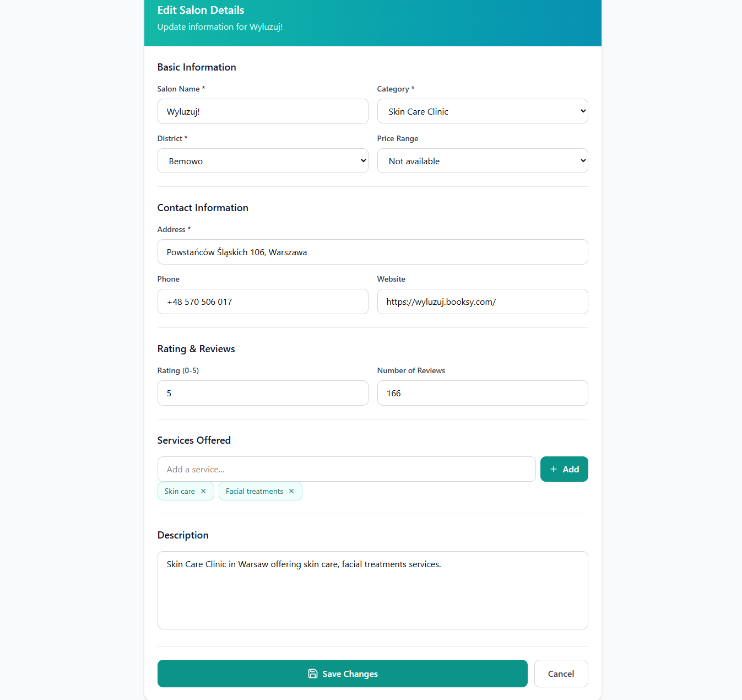Select the Skin care tag label
The height and width of the screenshot is (700, 742).
(x=180, y=491)
